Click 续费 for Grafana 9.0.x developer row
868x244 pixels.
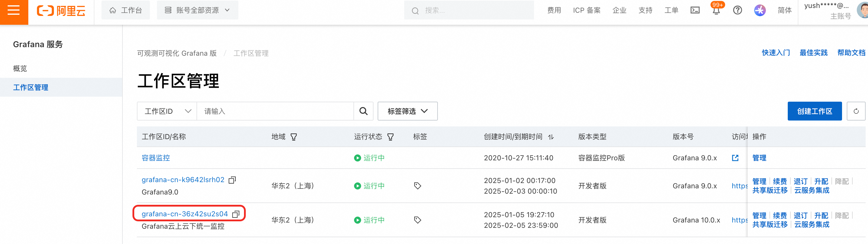(x=780, y=182)
